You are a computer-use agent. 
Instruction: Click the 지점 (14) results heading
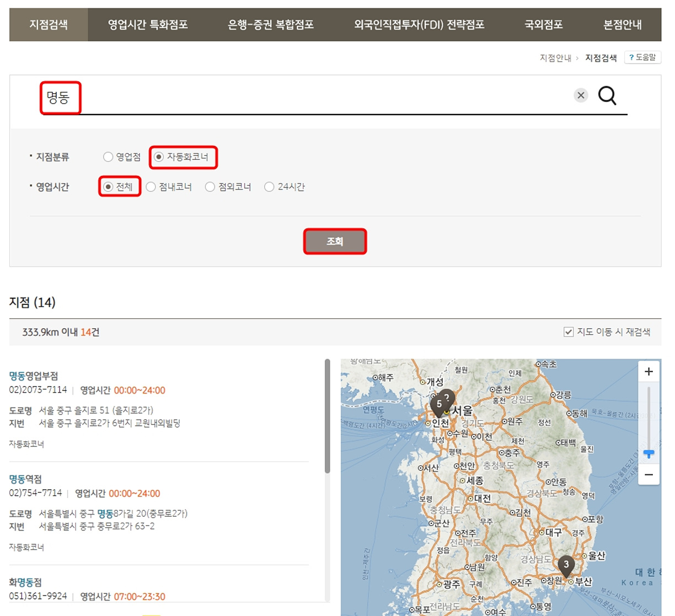pyautogui.click(x=33, y=302)
